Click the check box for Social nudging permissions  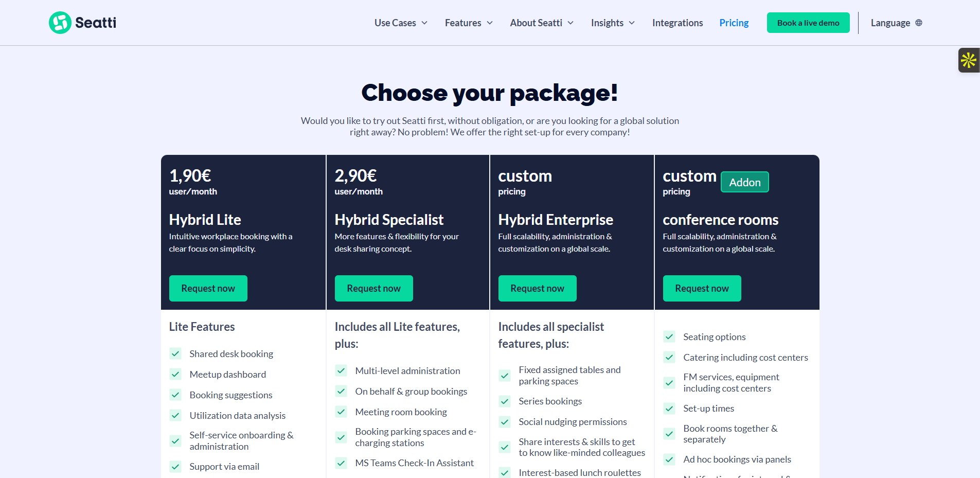coord(505,422)
